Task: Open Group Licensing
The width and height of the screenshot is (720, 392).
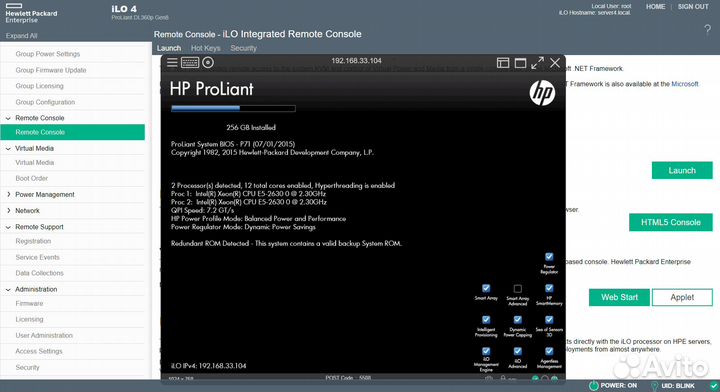Action: pyautogui.click(x=39, y=86)
